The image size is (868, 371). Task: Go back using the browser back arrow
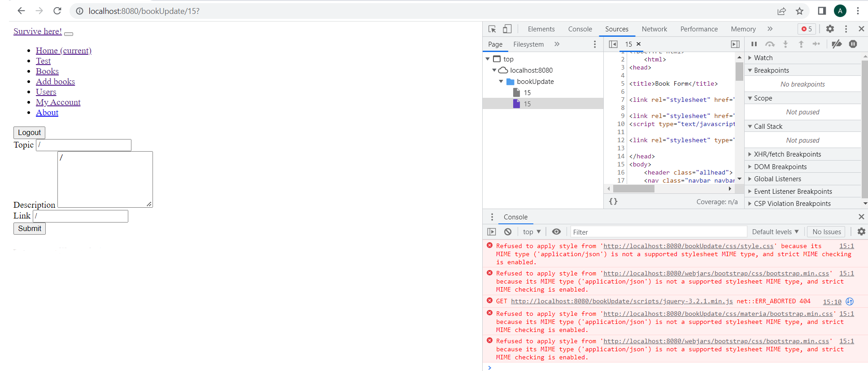click(x=21, y=11)
